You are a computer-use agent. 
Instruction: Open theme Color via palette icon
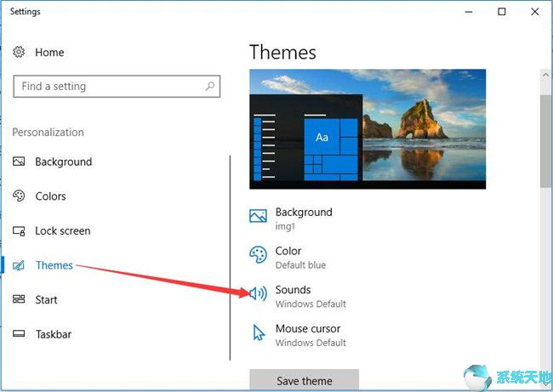tap(258, 254)
